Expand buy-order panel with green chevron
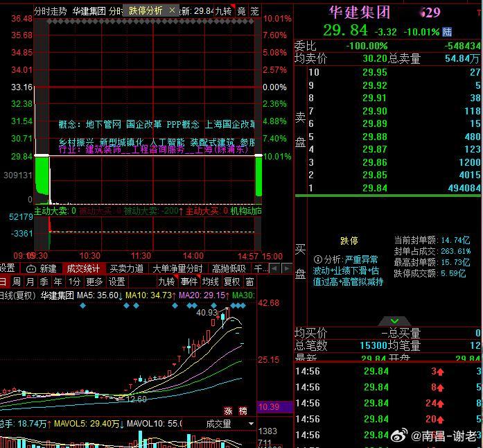The image size is (483, 448). pos(394,321)
